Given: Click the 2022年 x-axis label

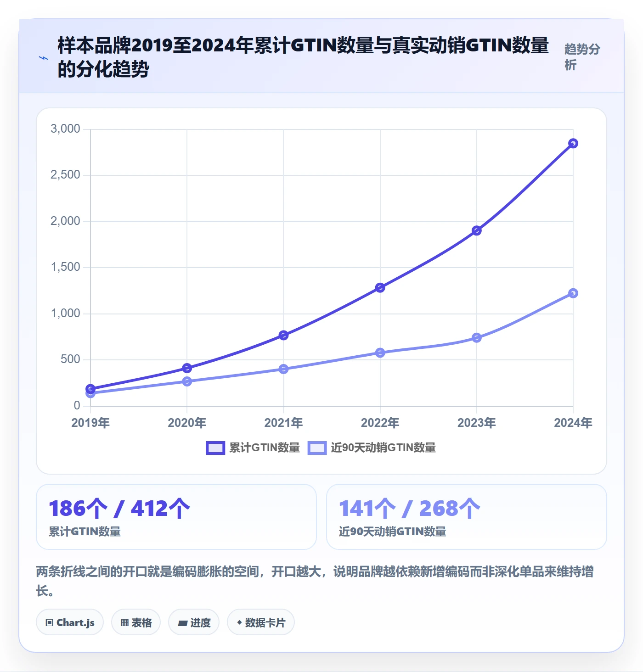Looking at the screenshot, I should pyautogui.click(x=380, y=423).
